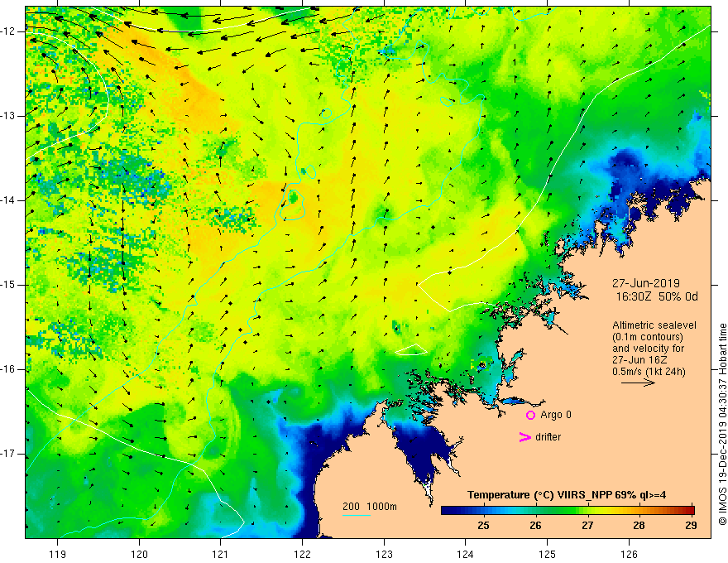The width and height of the screenshot is (728, 563).
Task: Click the 'Altimetric sealevel' caption line
Action: (x=654, y=325)
